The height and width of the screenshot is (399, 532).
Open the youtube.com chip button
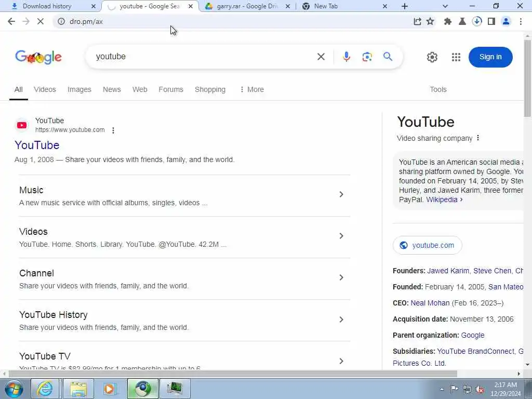coord(428,245)
